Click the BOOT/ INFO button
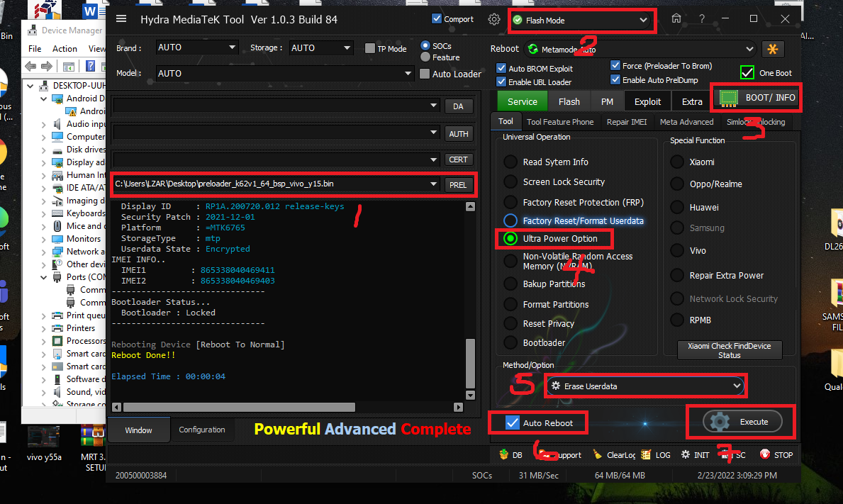Image resolution: width=843 pixels, height=504 pixels. tap(757, 97)
